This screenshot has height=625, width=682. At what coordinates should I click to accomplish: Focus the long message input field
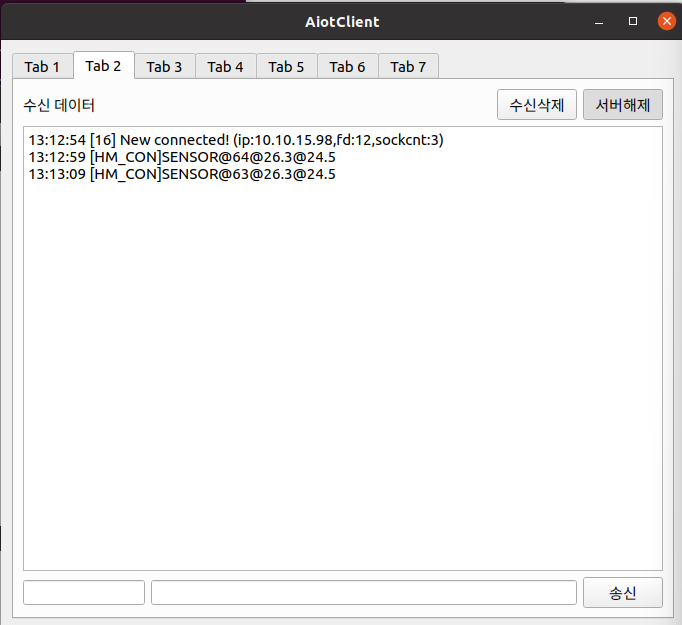(x=364, y=592)
